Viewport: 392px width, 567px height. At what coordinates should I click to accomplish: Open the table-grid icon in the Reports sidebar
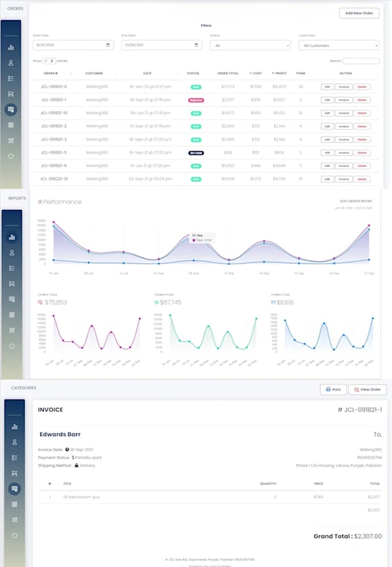[12, 315]
